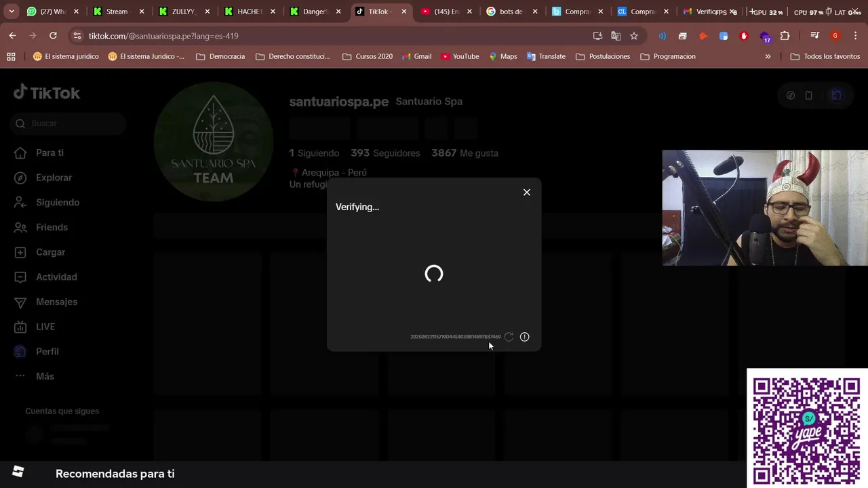
Task: Click the browser Forward arrow
Action: click(33, 36)
